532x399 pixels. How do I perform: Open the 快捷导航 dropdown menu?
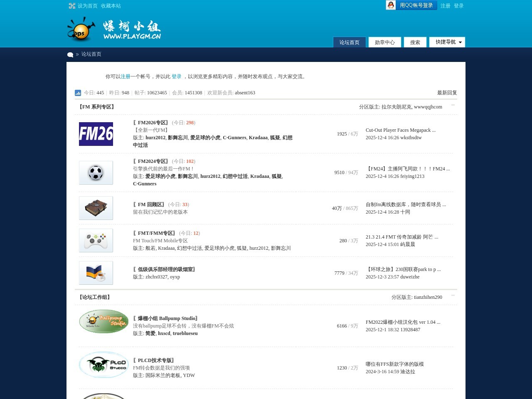coord(447,42)
